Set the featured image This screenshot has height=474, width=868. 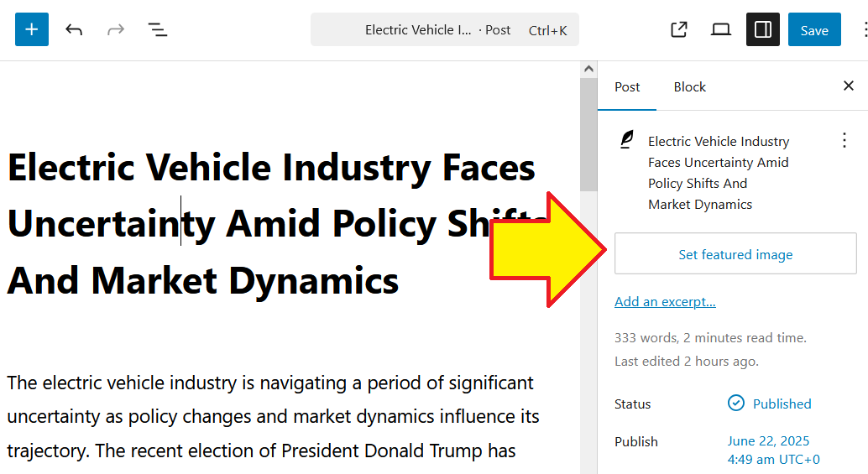tap(735, 254)
